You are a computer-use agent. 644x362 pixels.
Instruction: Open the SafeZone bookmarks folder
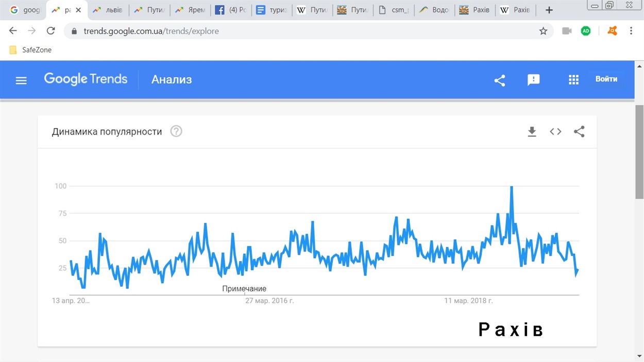click(31, 50)
